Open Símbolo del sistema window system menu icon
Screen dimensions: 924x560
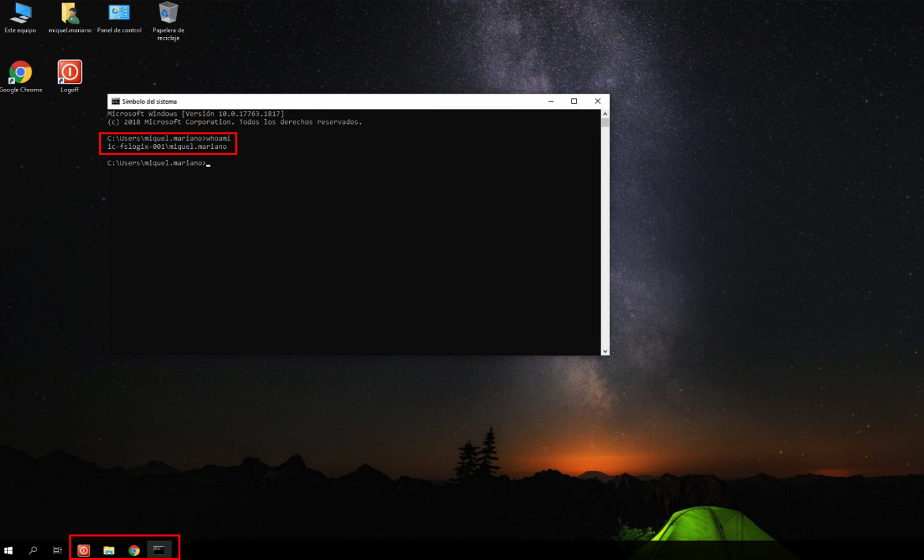tap(116, 101)
